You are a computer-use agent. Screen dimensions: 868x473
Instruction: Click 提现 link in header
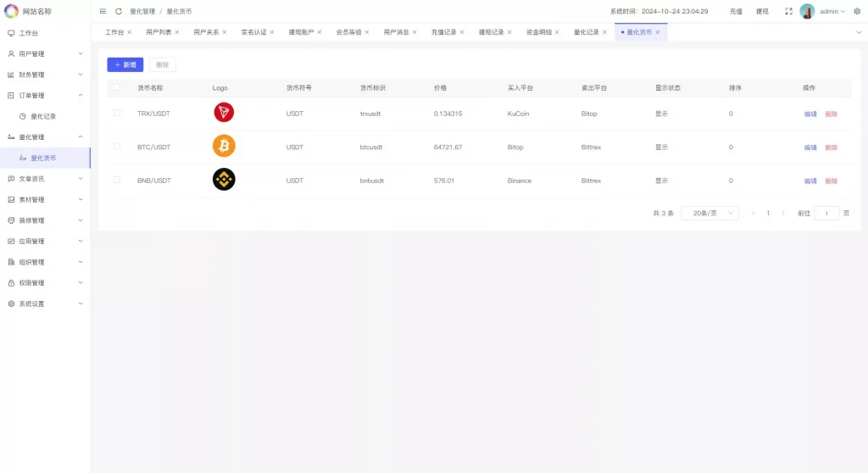(x=762, y=11)
